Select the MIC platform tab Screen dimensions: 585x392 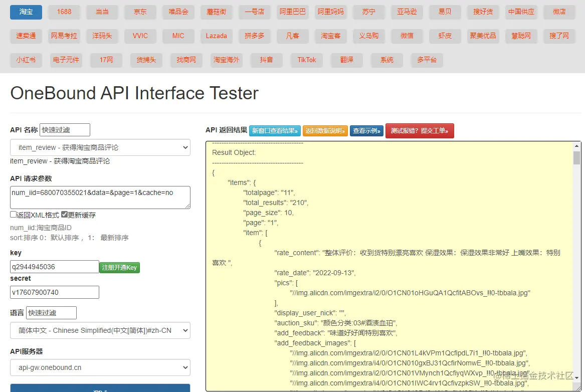(x=178, y=36)
